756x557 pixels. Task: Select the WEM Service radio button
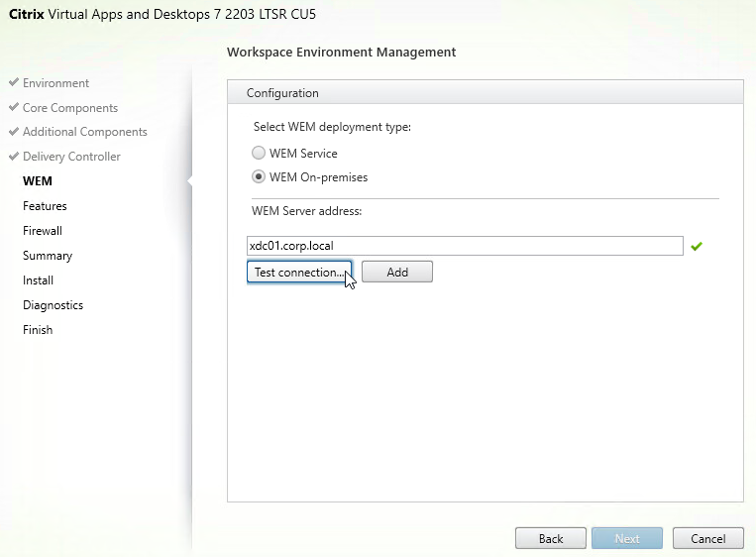259,153
